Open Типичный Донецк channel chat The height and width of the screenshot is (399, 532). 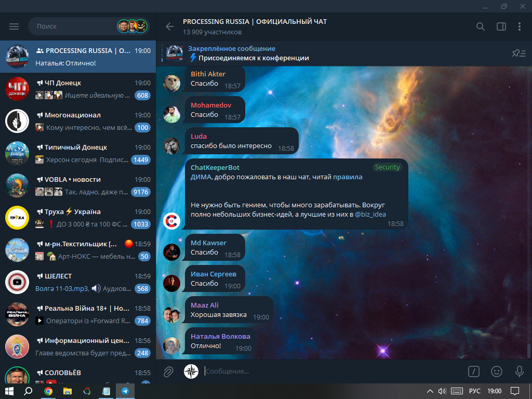78,153
